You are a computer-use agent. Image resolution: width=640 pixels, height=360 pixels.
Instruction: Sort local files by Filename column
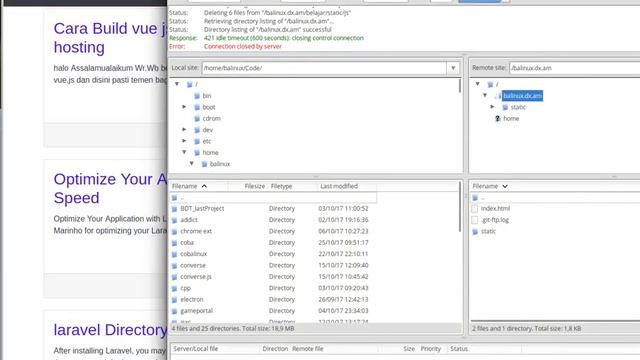coord(198,186)
